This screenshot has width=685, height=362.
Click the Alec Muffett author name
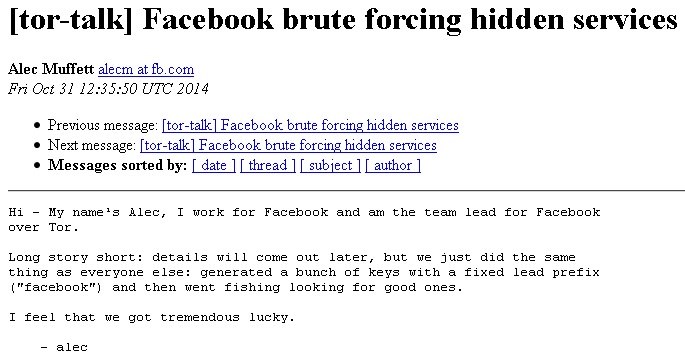click(51, 69)
